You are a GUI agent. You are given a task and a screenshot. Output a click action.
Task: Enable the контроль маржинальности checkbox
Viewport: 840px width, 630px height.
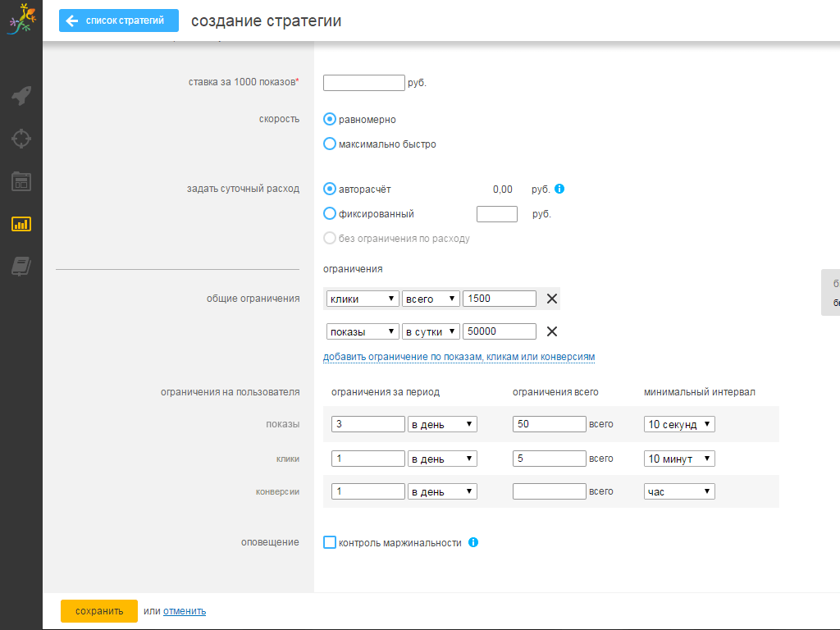pyautogui.click(x=330, y=542)
